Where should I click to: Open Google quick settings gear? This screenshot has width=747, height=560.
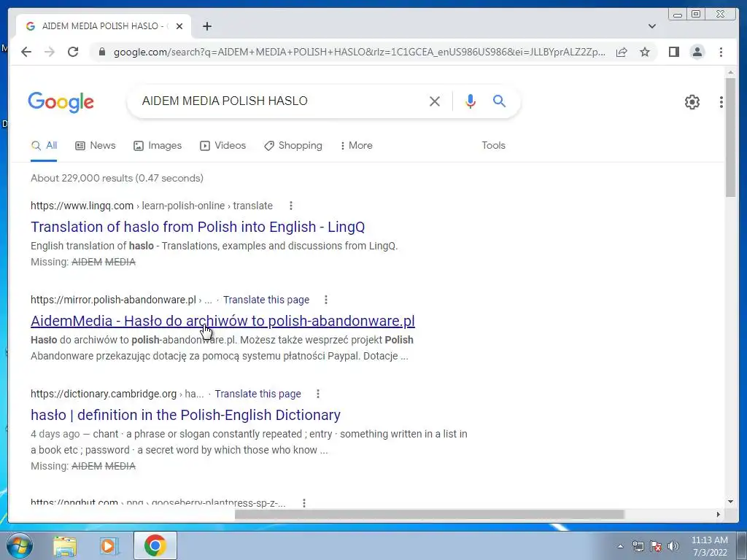692,101
